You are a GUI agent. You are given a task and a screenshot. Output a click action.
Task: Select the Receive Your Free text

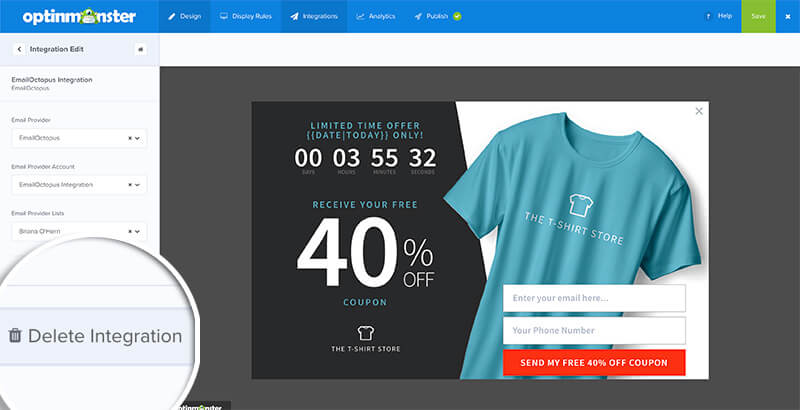pyautogui.click(x=365, y=204)
